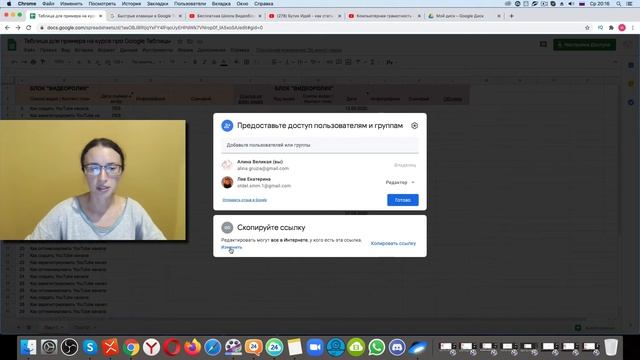Viewport: 640px width, 360px height.
Task: Click Копировать ссылку link
Action: [x=393, y=243]
